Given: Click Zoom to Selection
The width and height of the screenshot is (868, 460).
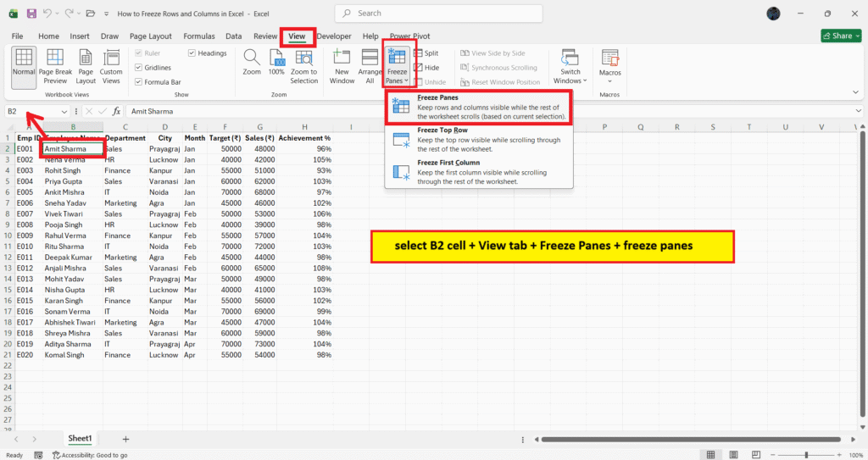Looking at the screenshot, I should pos(304,66).
